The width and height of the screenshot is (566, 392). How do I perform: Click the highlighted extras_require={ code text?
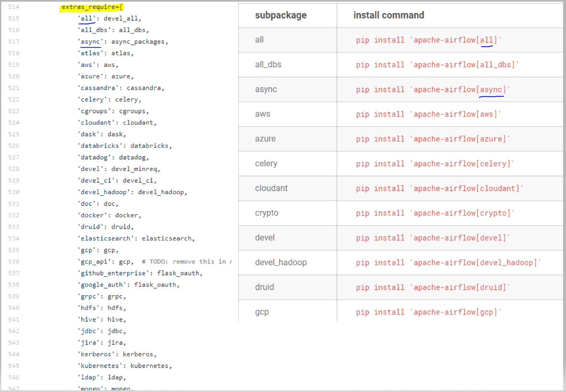coord(92,7)
